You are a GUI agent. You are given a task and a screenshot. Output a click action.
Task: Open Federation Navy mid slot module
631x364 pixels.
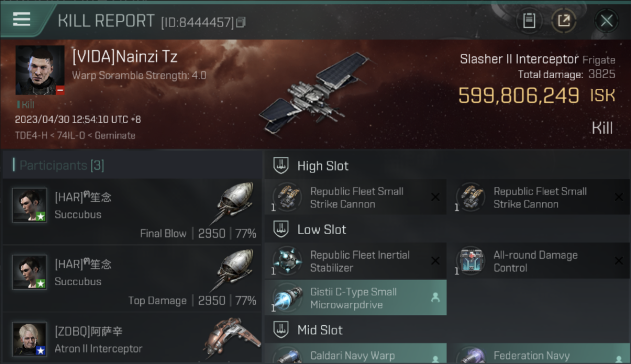[x=539, y=354]
